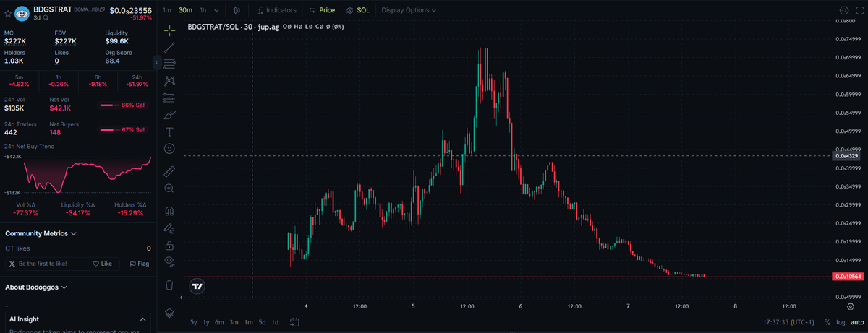Toggle magnet mode for drawings

coord(169,212)
